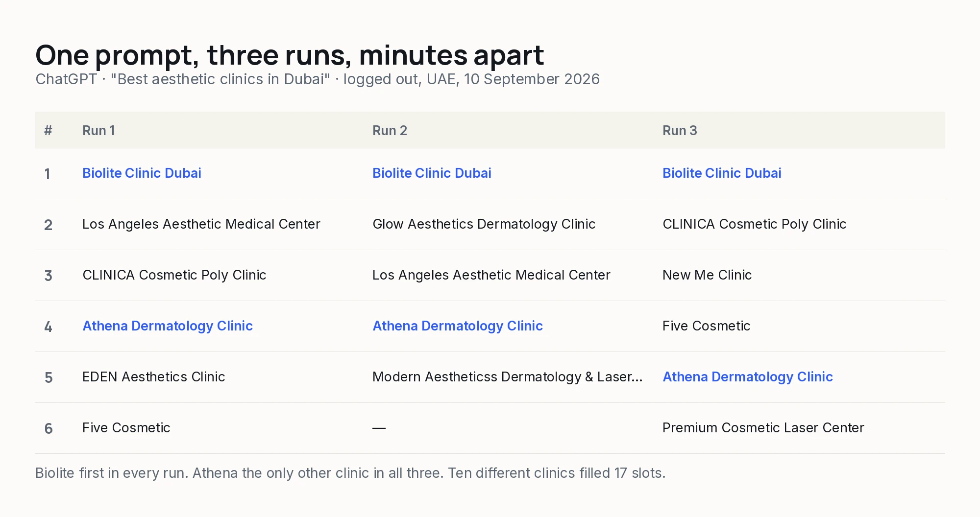Image resolution: width=980 pixels, height=517 pixels.
Task: Select 'Glow Aesthetics Dermatology Clinic' cell
Action: pos(484,224)
